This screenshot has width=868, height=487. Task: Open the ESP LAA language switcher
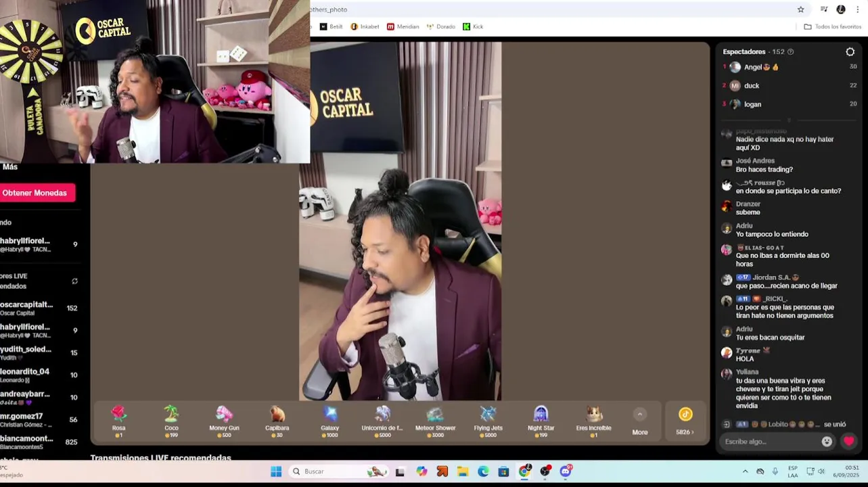(x=792, y=471)
